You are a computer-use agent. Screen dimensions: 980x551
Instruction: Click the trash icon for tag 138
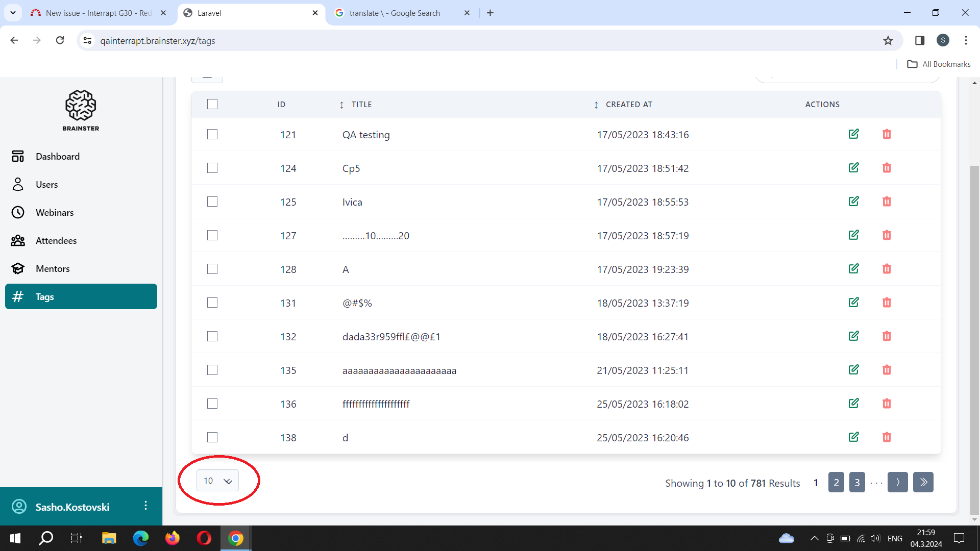tap(887, 437)
